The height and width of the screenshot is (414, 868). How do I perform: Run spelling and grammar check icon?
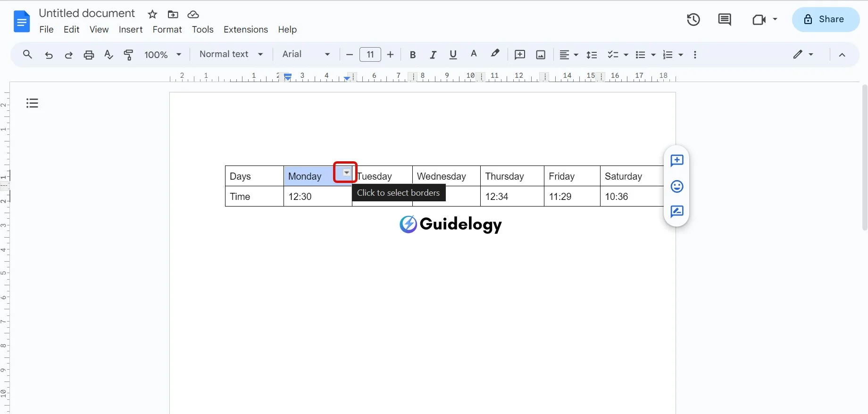pos(108,55)
